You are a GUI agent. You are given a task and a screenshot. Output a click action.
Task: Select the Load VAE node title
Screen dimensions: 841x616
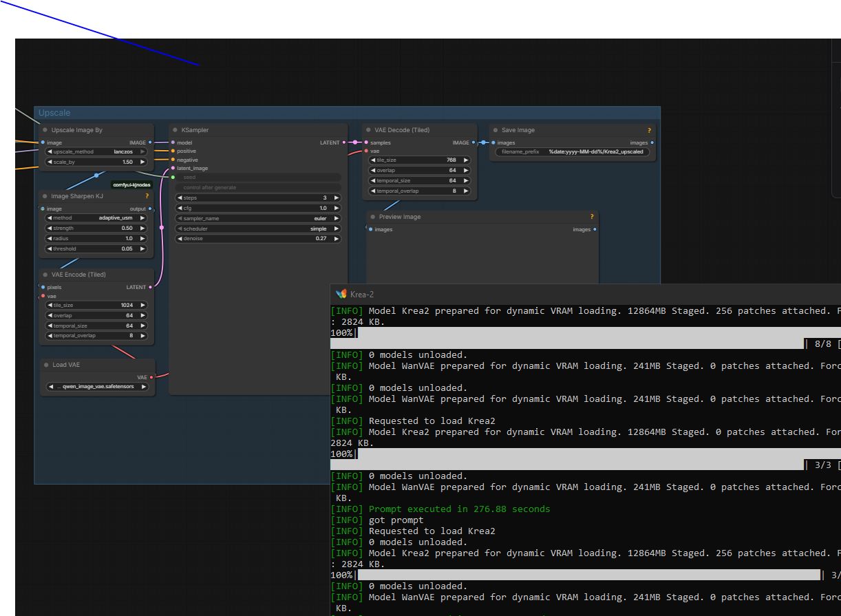(66, 365)
